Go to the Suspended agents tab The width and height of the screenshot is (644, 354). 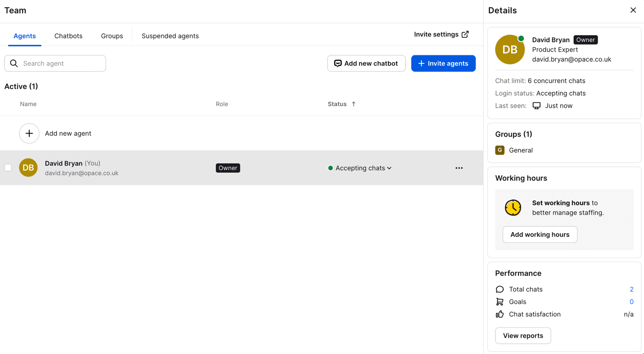170,36
